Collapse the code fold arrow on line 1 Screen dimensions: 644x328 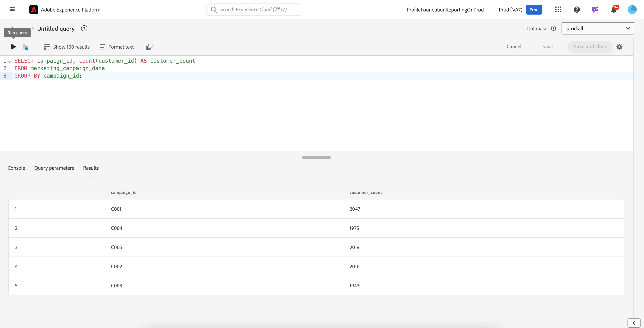coord(10,61)
